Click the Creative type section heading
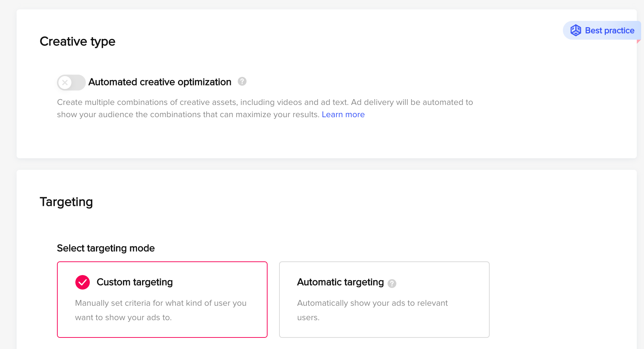The height and width of the screenshot is (349, 644). [78, 41]
